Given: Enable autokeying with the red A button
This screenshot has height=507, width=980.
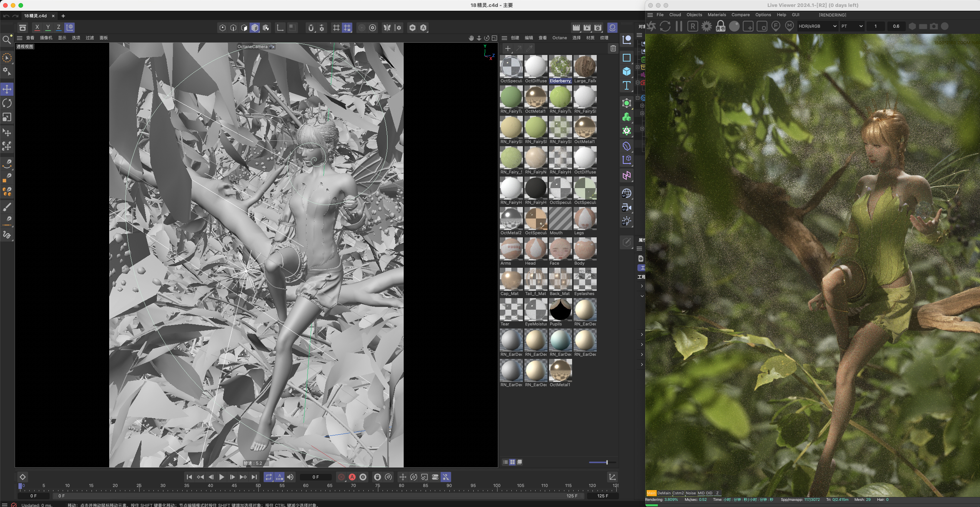Looking at the screenshot, I should 352,477.
